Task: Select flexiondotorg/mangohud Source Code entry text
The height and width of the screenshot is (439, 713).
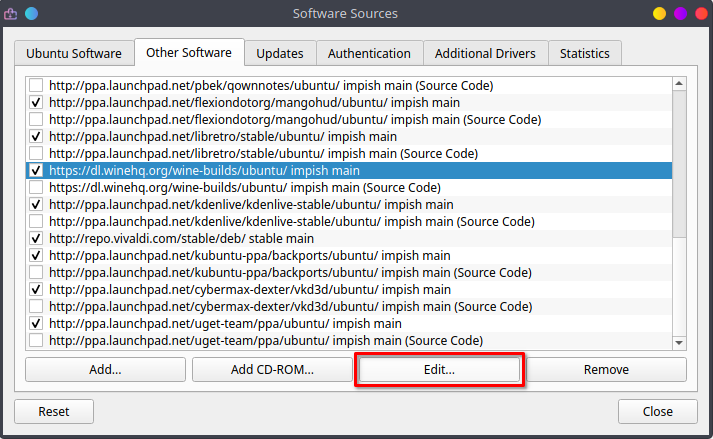Action: [295, 120]
